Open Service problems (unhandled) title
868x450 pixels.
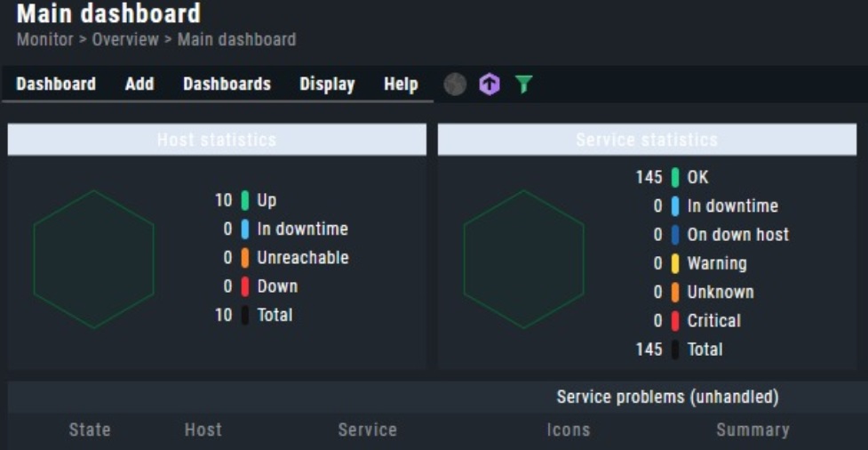pos(667,397)
